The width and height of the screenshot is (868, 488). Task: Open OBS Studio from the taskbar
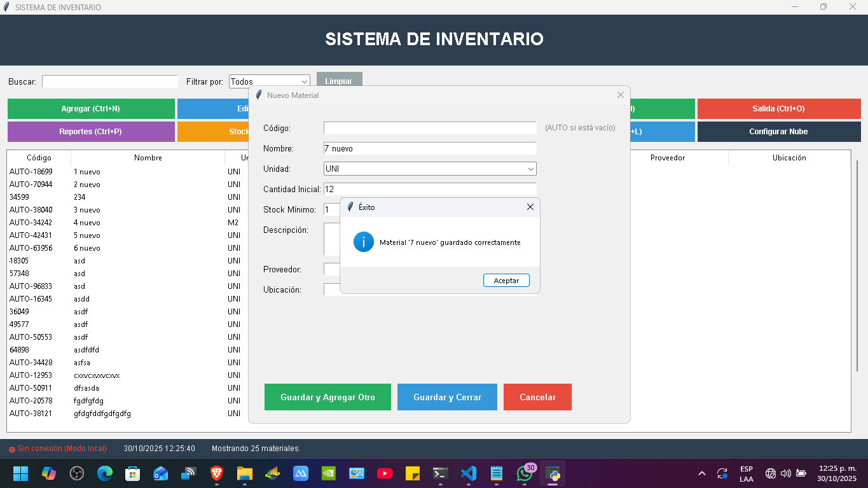(76, 473)
